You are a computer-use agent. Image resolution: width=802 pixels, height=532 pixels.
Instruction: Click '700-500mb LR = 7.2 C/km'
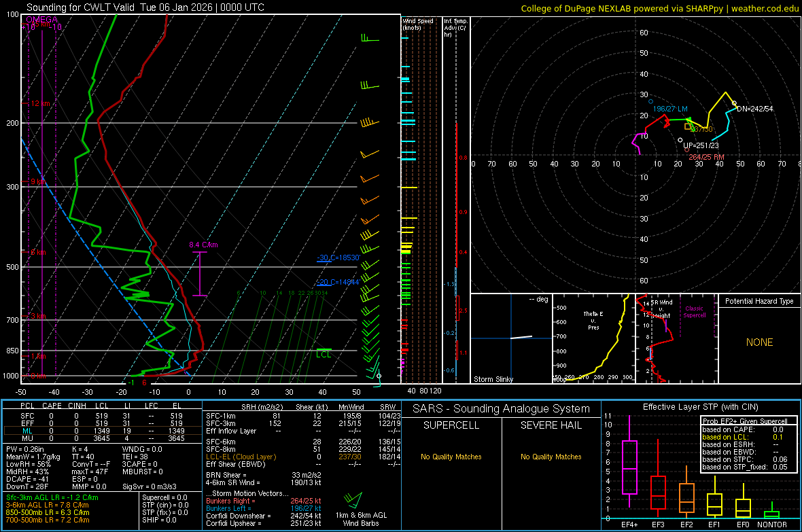click(x=48, y=520)
